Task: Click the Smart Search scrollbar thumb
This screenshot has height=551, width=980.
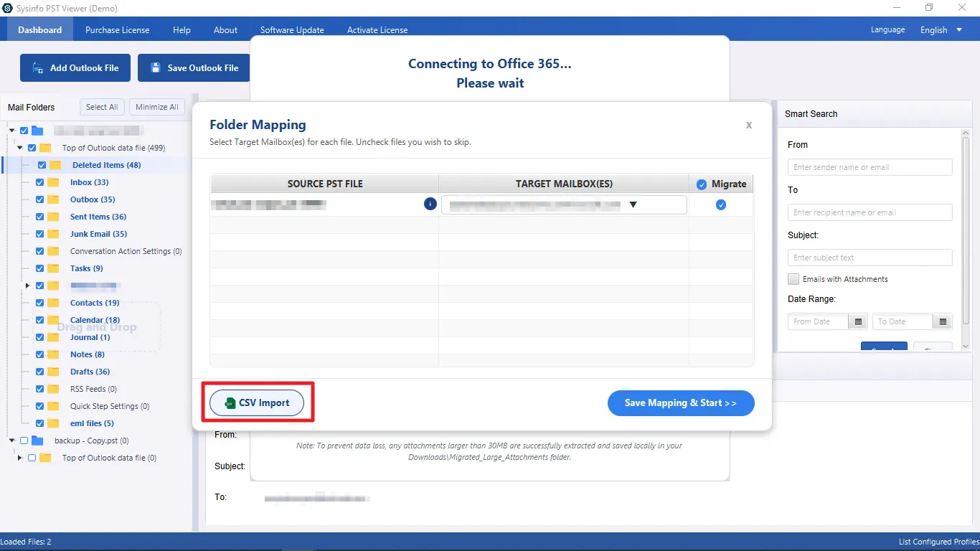Action: pyautogui.click(x=966, y=230)
